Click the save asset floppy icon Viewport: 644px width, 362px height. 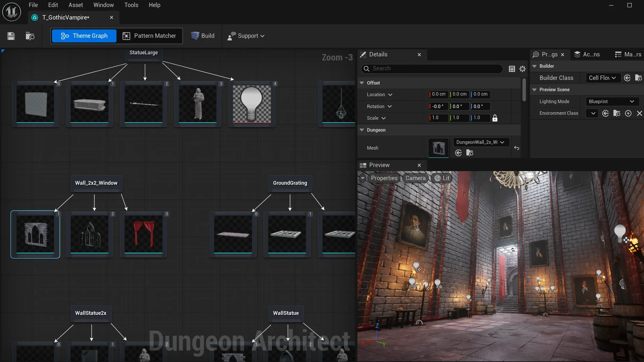[x=11, y=36]
